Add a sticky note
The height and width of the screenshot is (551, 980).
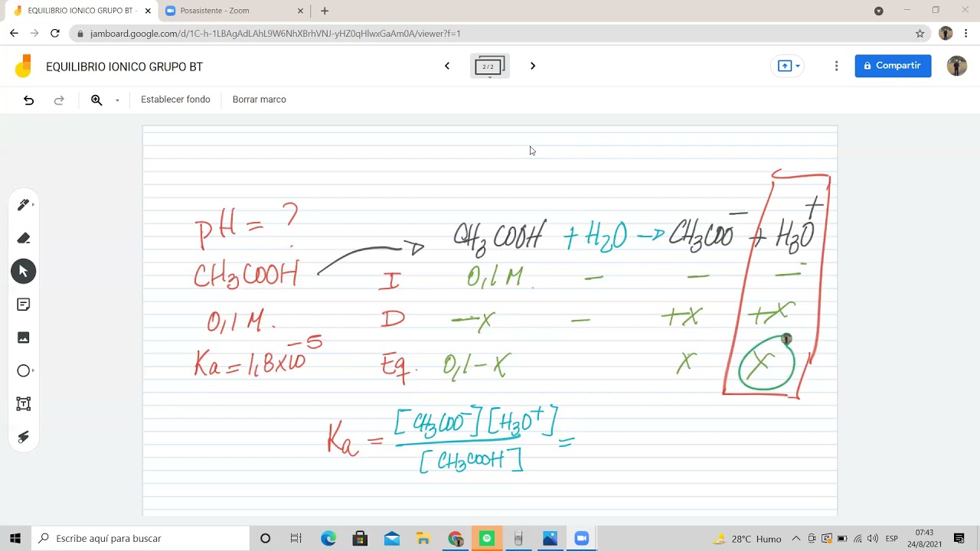tap(23, 305)
